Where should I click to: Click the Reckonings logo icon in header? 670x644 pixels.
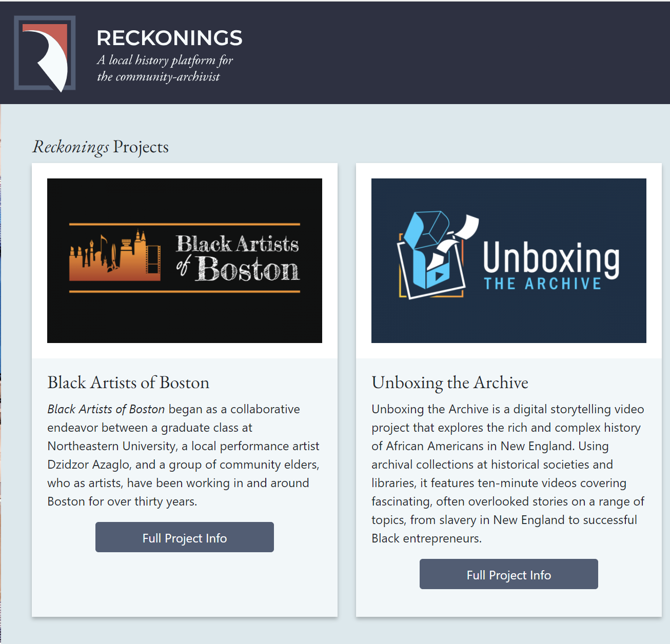click(45, 53)
